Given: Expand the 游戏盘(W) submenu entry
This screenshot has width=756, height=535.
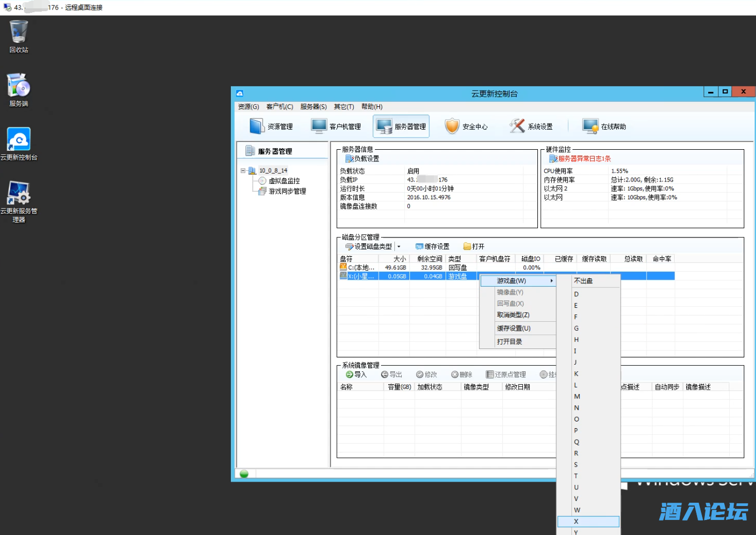Looking at the screenshot, I should tap(517, 281).
